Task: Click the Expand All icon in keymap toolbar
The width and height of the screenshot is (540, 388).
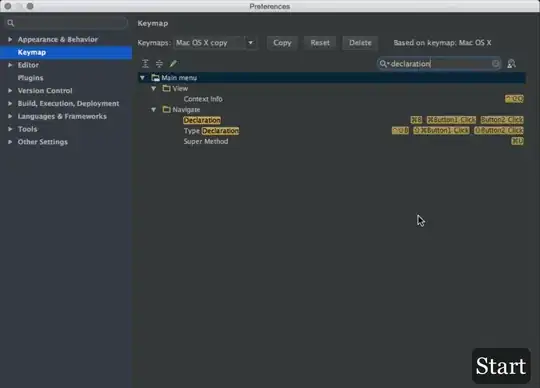Action: point(145,64)
